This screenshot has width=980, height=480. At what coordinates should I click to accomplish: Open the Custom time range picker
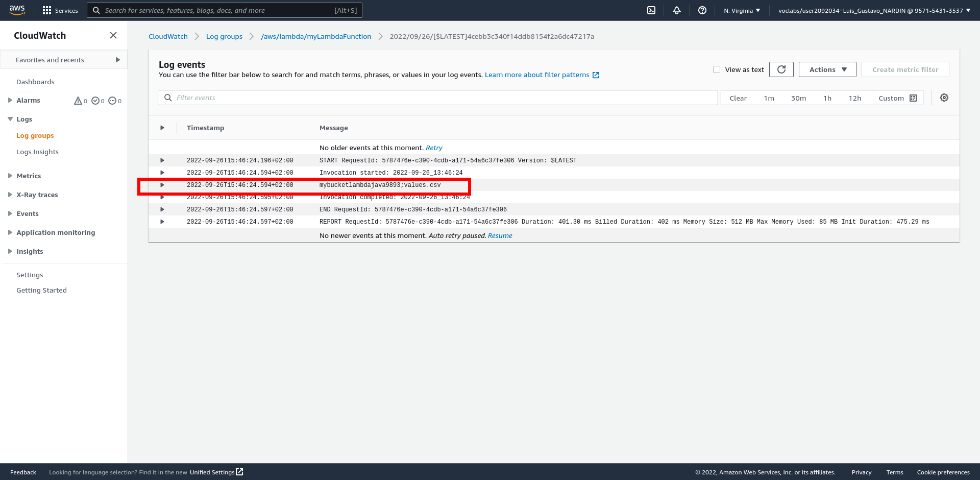[897, 98]
